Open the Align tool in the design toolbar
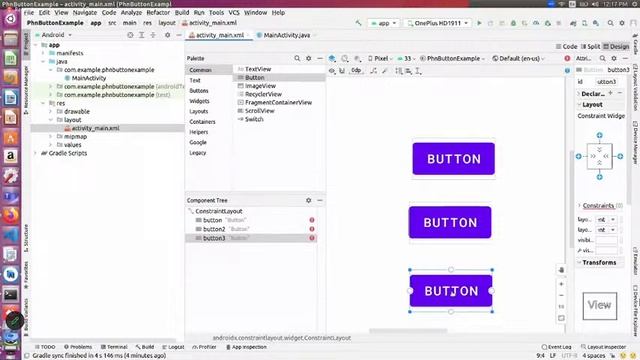Image resolution: width=640 pixels, height=360 pixels. 409,71
